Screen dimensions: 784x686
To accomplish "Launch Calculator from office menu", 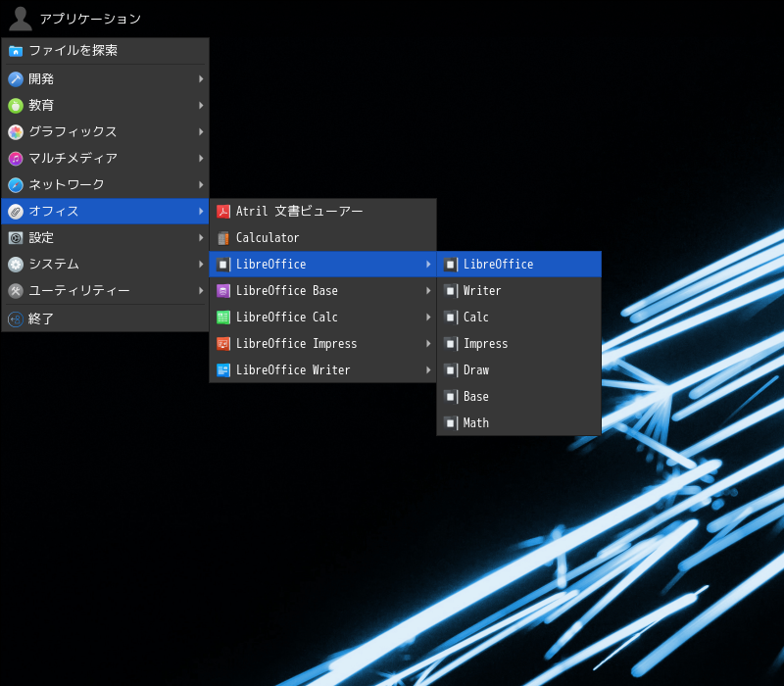I will 323,238.
